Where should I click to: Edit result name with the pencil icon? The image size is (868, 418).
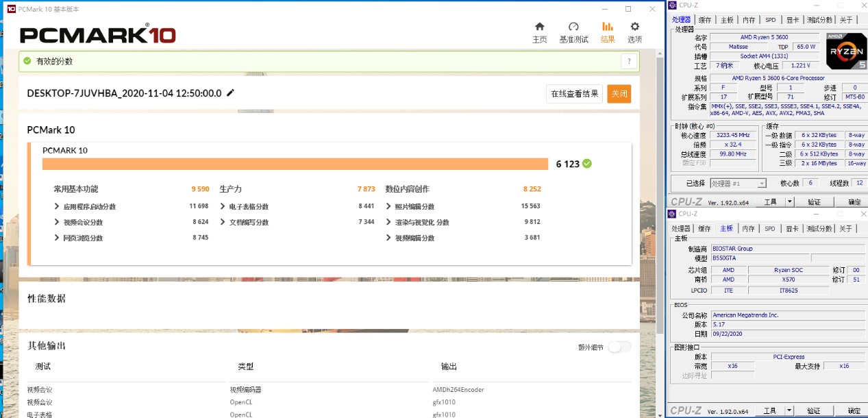(230, 93)
